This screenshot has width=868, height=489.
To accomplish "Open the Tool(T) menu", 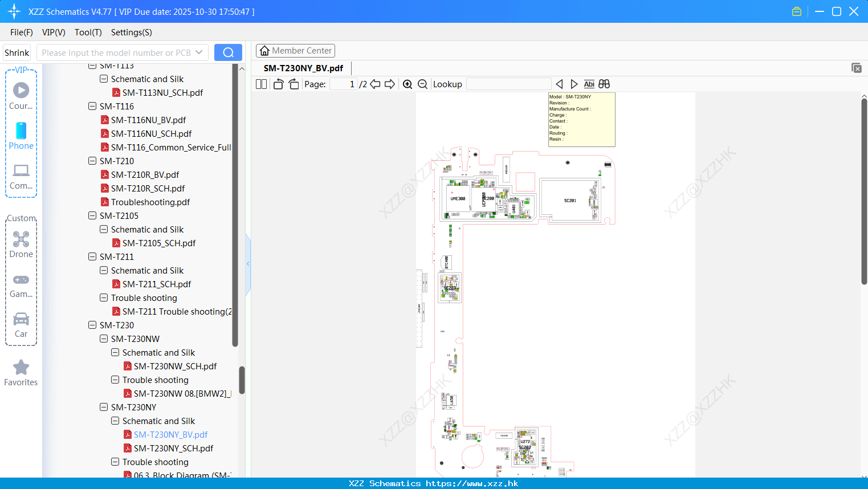I will point(88,32).
